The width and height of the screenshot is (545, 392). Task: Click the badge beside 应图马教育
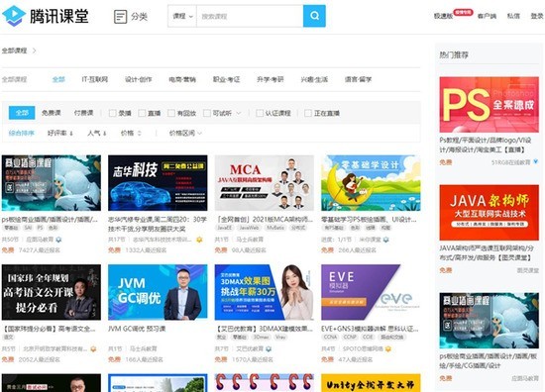pyautogui.click(x=58, y=240)
